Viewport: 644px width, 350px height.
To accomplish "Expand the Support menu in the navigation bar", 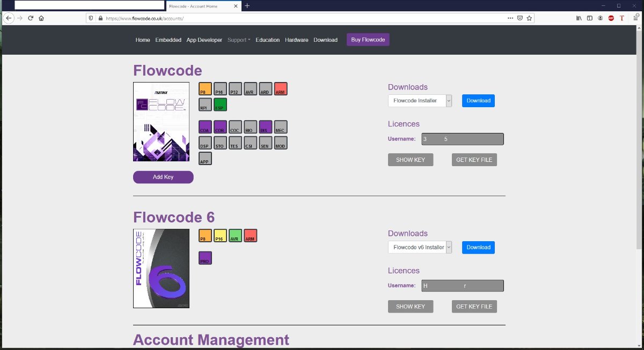I will (239, 40).
